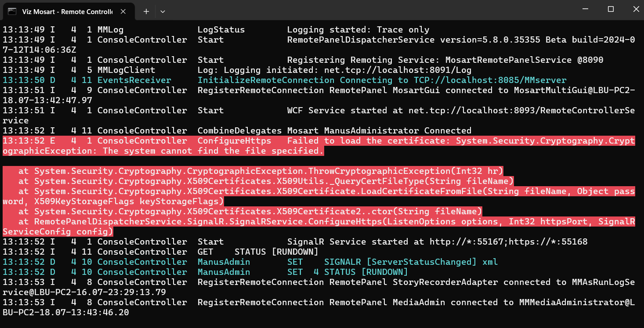This screenshot has height=328, width=644.
Task: Expand the new tab profile dropdown
Action: tap(163, 11)
